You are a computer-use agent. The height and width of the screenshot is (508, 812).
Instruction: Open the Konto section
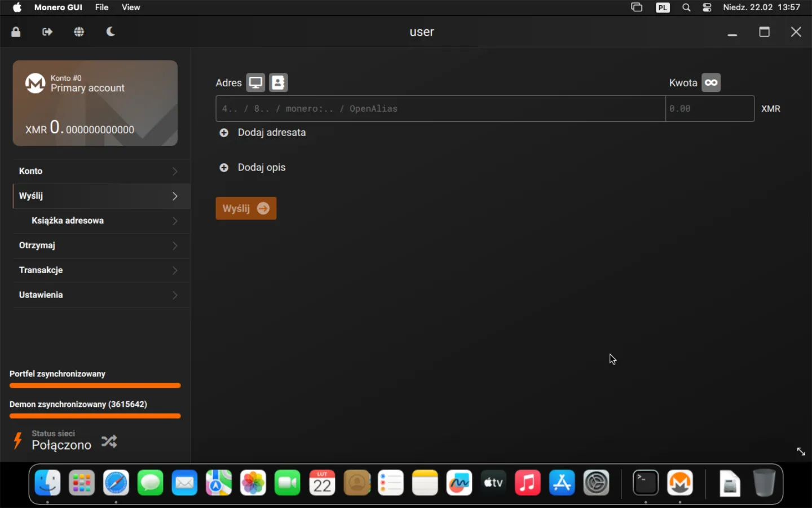click(101, 171)
